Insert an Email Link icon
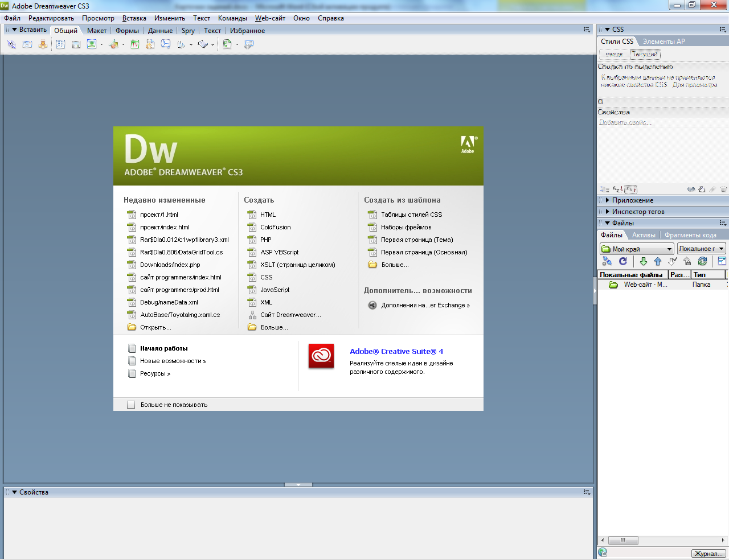729x560 pixels. tap(27, 44)
